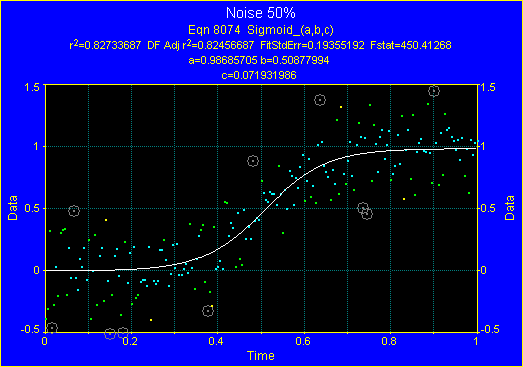This screenshot has width=523, height=367.
Task: Click the c=0.071931986 parameter text
Action: [259, 75]
